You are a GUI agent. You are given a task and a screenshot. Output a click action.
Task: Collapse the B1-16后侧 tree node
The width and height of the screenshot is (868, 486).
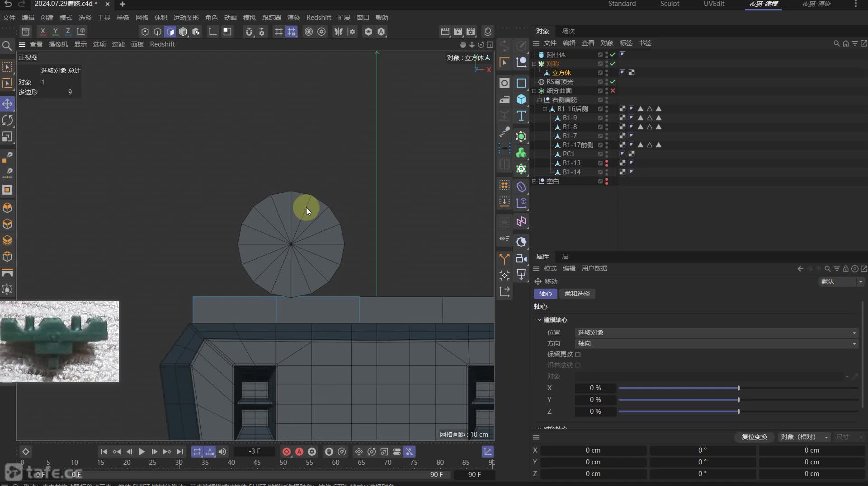(545, 109)
